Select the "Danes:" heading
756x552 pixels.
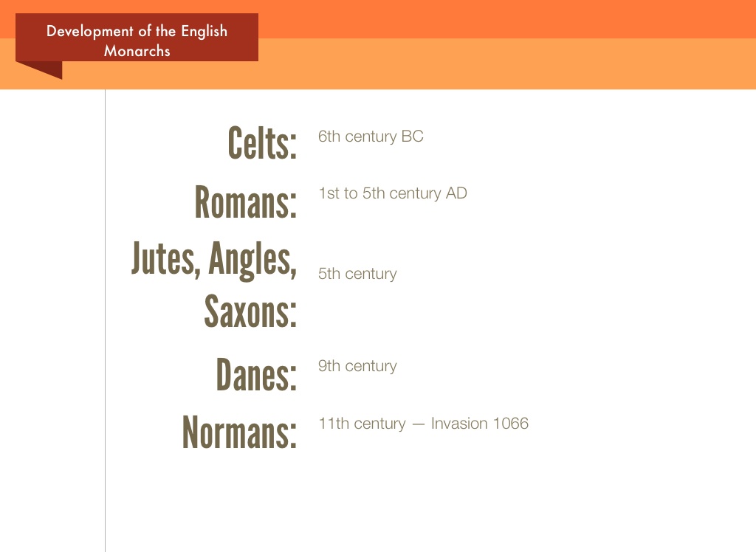[256, 375]
